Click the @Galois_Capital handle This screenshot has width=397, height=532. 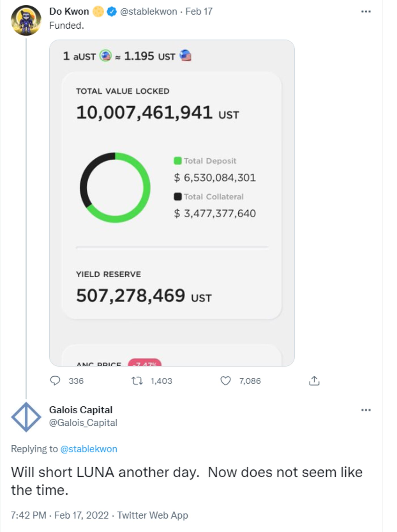point(83,423)
